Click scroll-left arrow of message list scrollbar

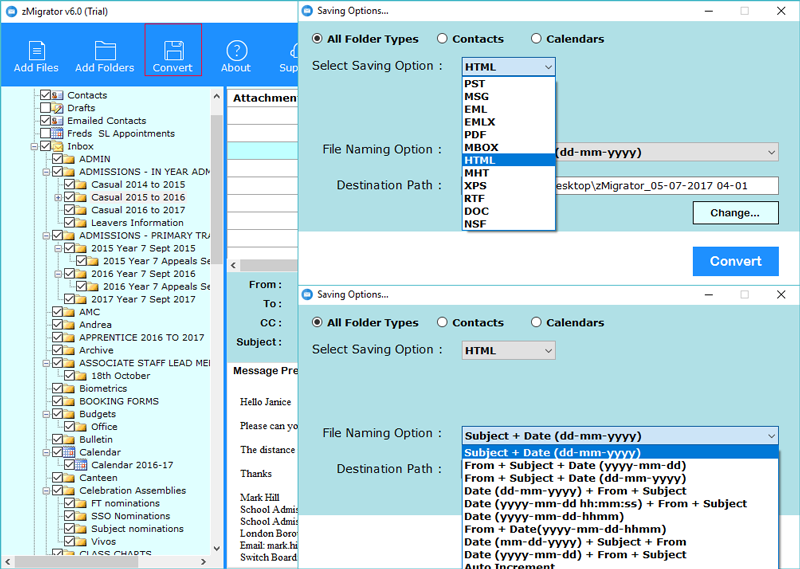coord(234,265)
